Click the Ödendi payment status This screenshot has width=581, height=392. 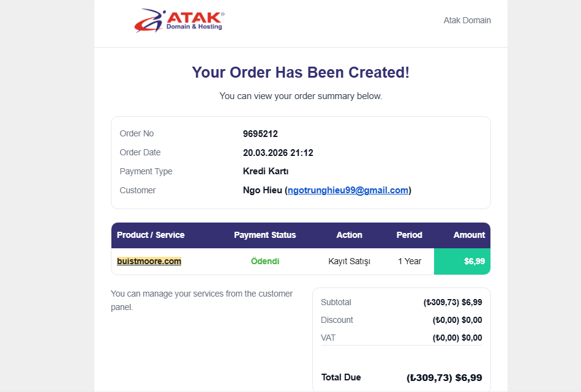tap(265, 261)
